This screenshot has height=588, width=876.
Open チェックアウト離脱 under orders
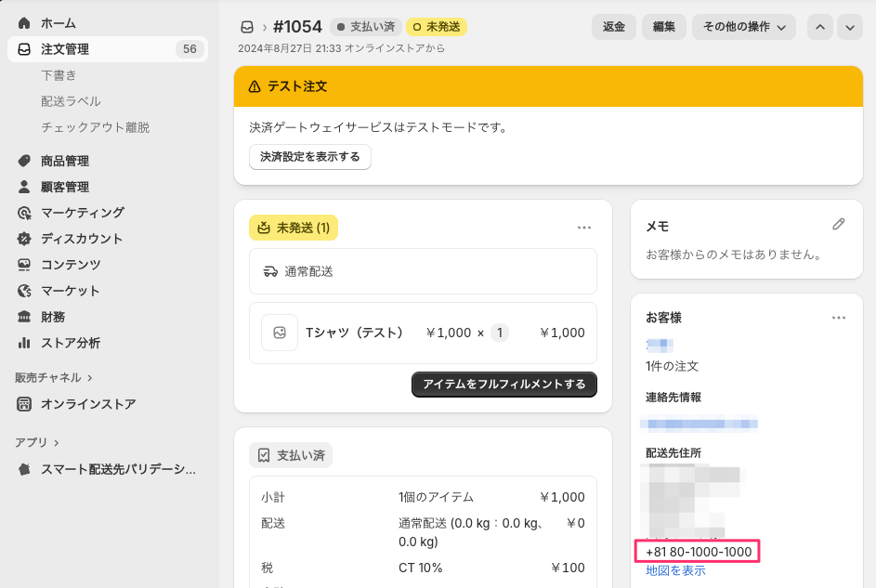pos(95,127)
